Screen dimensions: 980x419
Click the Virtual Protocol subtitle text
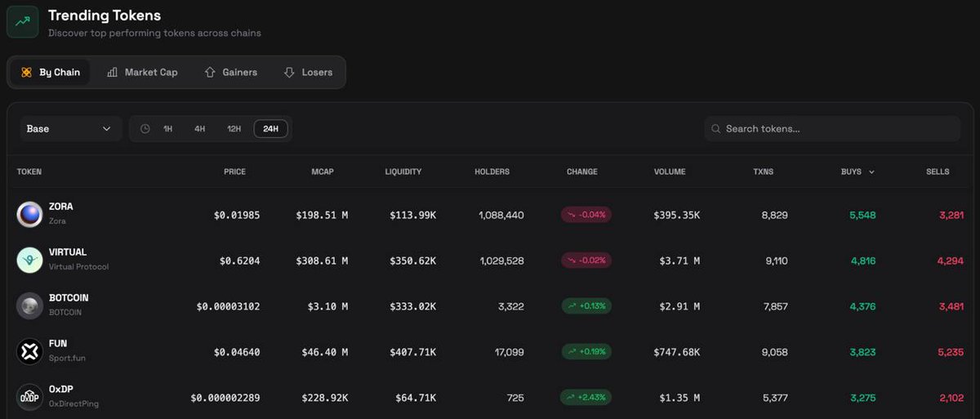[78, 267]
